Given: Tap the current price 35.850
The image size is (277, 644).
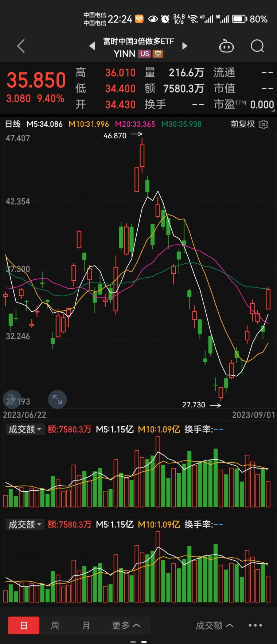Looking at the screenshot, I should pyautogui.click(x=36, y=80).
